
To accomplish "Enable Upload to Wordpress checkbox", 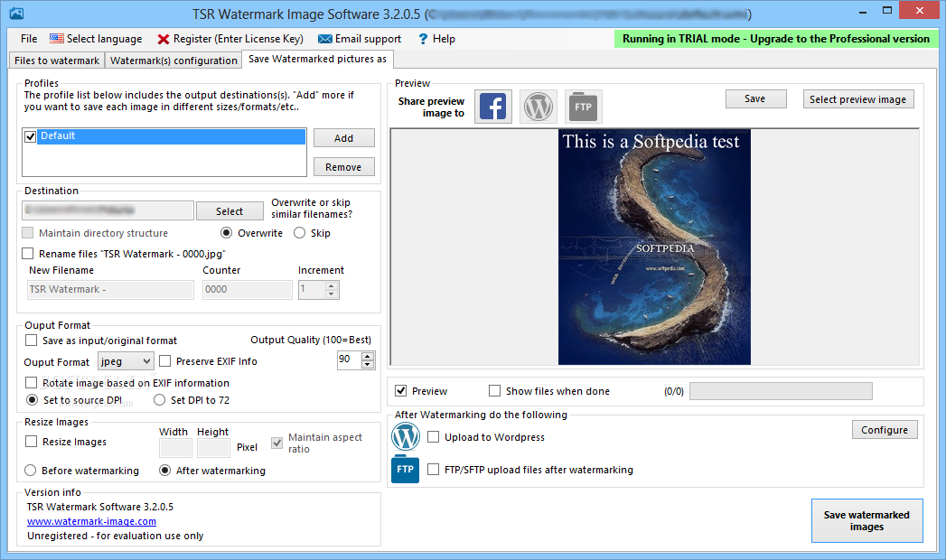I will [433, 437].
